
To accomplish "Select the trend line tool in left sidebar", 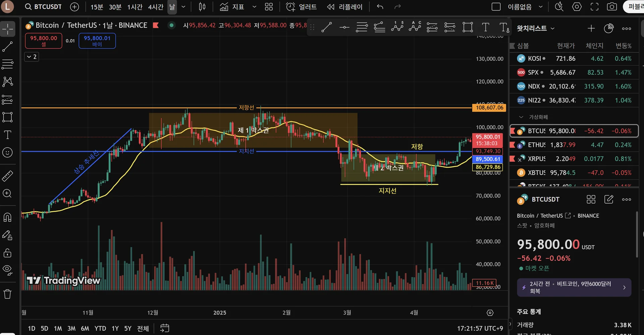I will pyautogui.click(x=7, y=47).
